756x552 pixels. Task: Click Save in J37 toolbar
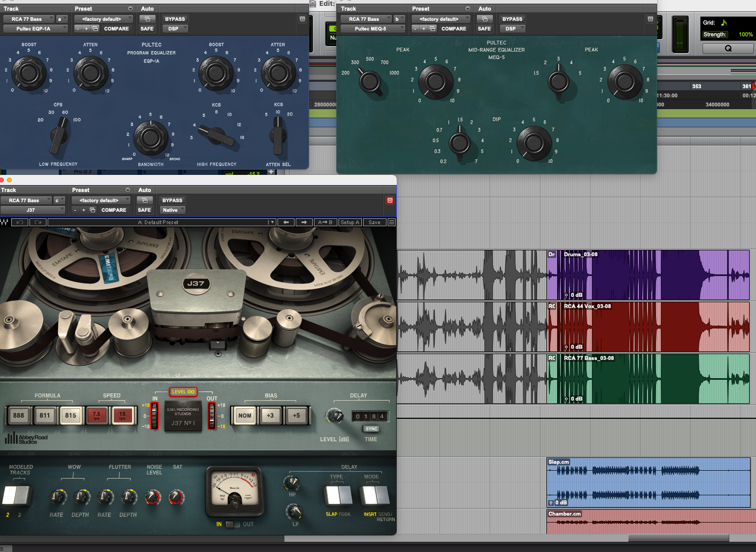coord(375,222)
